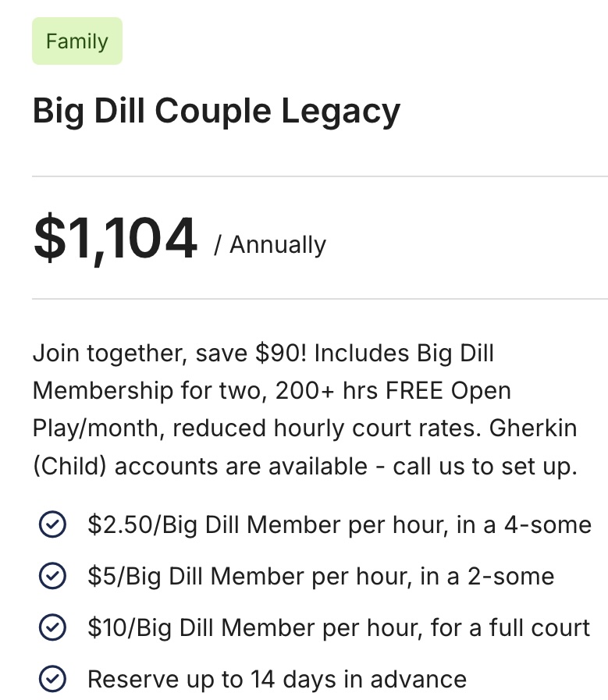Image resolution: width=608 pixels, height=700 pixels.
Task: Open the Big Dill Couple Legacy heading
Action: point(216,111)
